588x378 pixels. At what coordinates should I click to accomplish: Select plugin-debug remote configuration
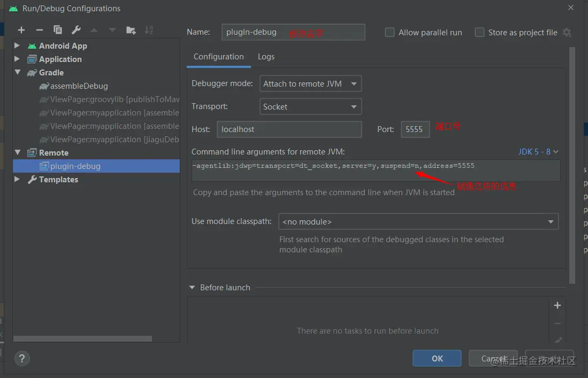point(96,166)
